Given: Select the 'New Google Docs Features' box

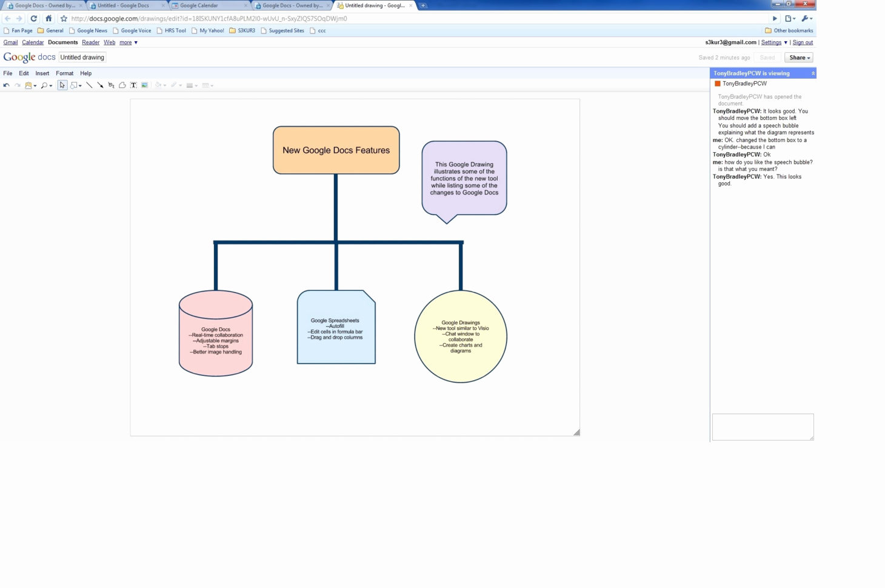Looking at the screenshot, I should coord(336,150).
